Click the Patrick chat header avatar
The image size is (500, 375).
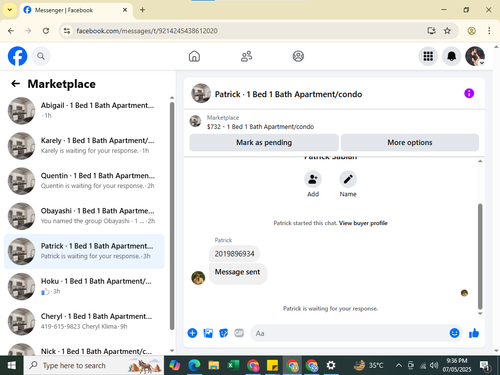coord(201,93)
